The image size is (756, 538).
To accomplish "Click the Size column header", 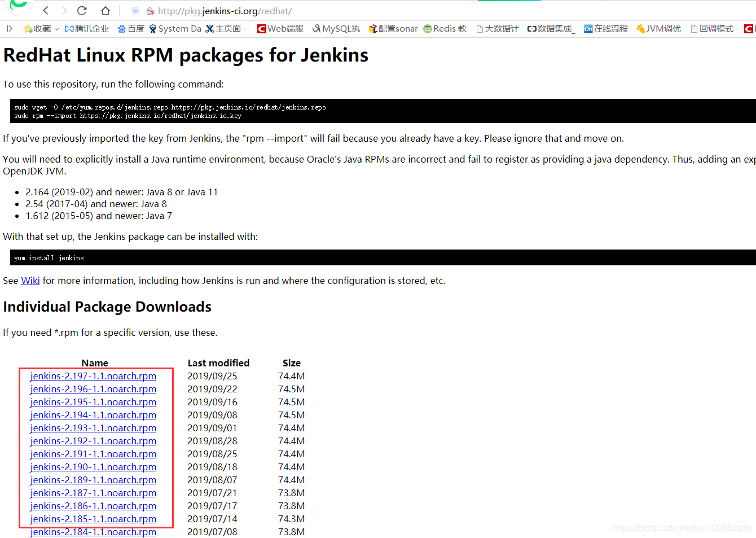I will click(x=292, y=363).
